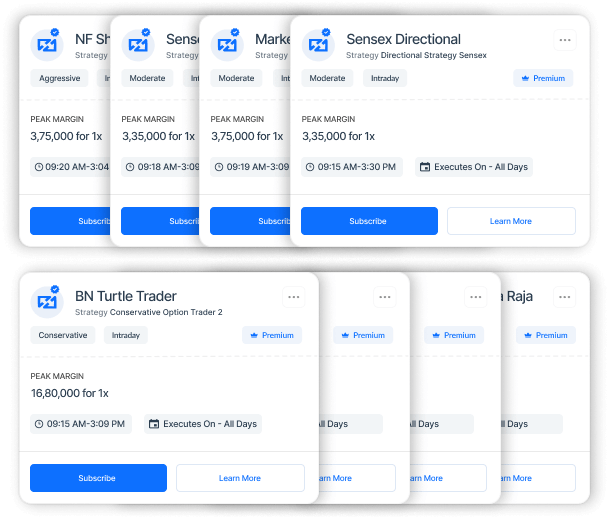Click 'Directional Strategy Sensex' subtitle text
This screenshot has height=519, width=609.
[433, 55]
